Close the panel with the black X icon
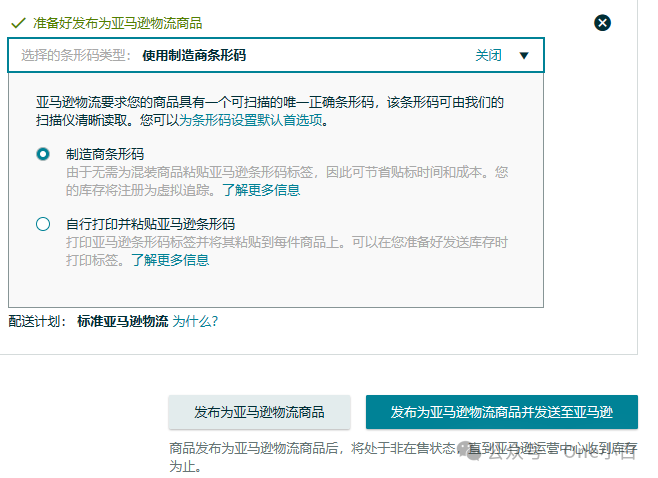Screen dimensions: 658x478 [602, 23]
